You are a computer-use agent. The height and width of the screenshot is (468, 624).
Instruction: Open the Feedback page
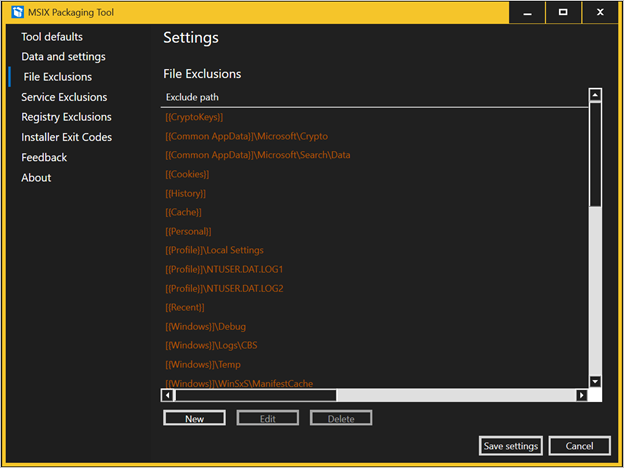[44, 158]
